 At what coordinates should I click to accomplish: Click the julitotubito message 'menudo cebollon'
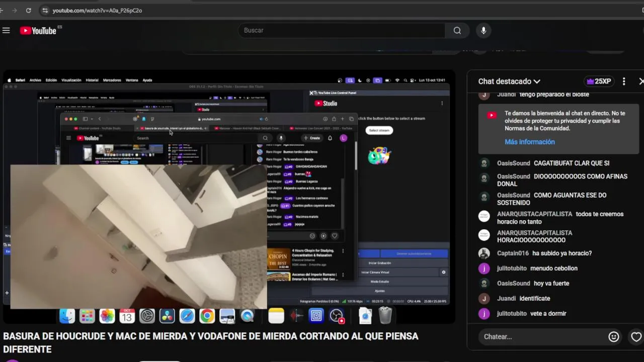pyautogui.click(x=554, y=268)
